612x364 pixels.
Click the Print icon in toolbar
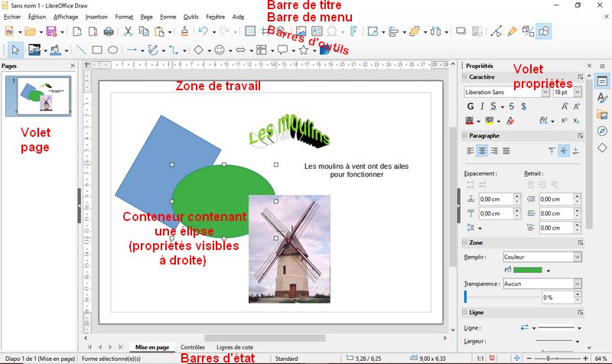coord(109,31)
